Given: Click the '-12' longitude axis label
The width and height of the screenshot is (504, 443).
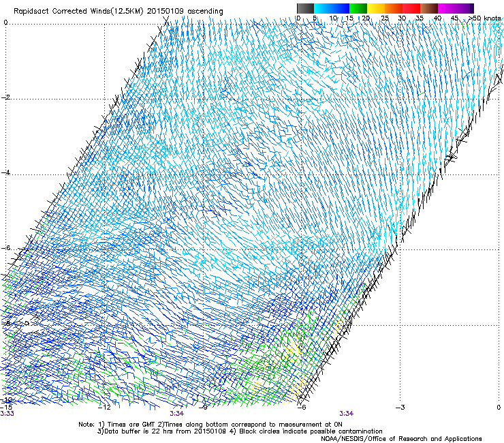Looking at the screenshot, I should pyautogui.click(x=104, y=408).
